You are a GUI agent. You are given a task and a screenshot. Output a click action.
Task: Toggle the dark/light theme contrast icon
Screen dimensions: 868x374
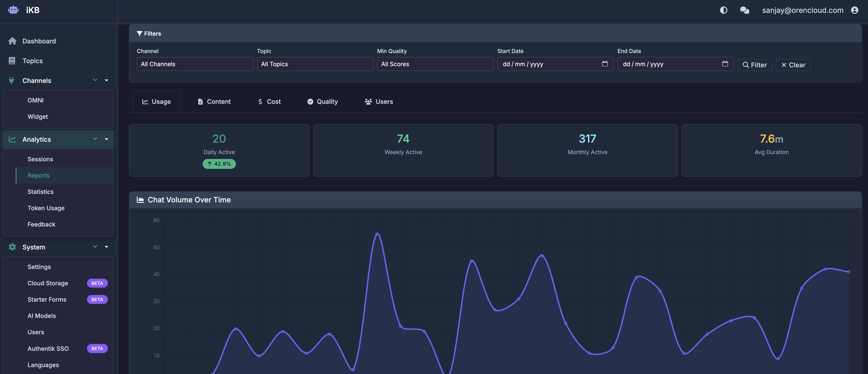pyautogui.click(x=723, y=10)
